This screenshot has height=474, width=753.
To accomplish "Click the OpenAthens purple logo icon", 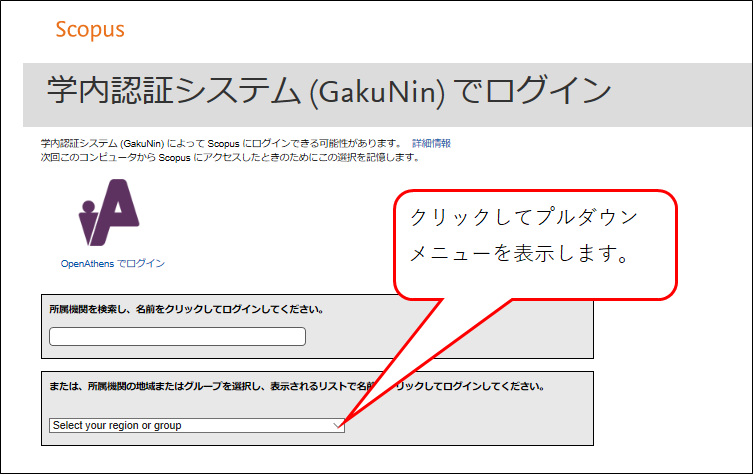I will [x=109, y=212].
